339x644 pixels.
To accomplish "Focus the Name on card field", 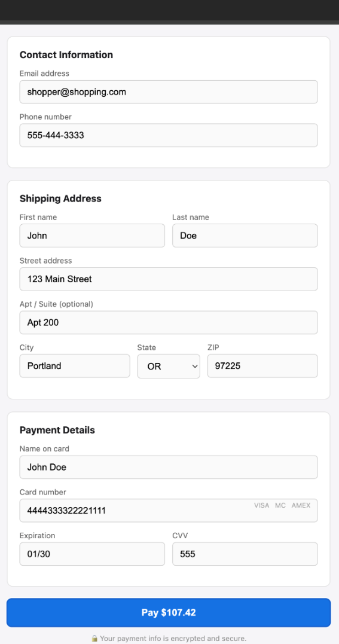I will tap(169, 467).
